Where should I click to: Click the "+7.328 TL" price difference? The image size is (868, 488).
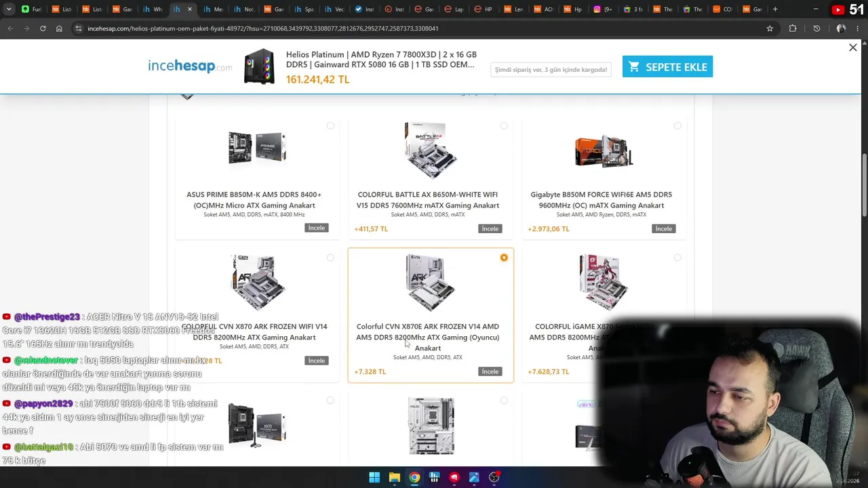[370, 372]
